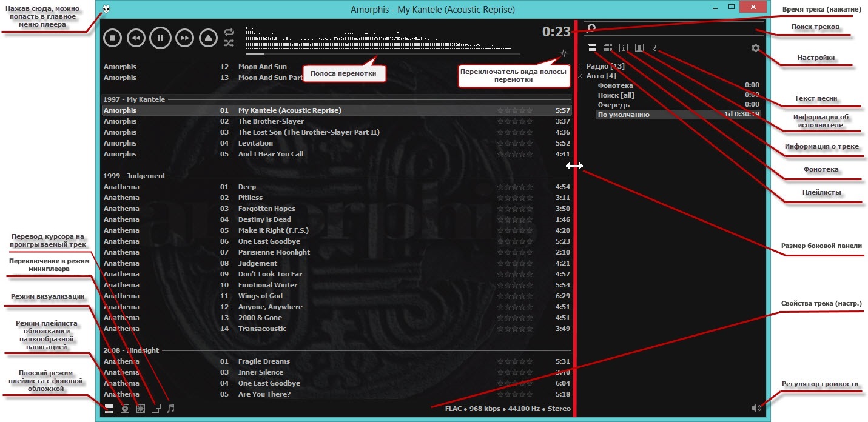Screen dimensions: 868x422
Task: Select track The Brother-Slayer
Action: pyautogui.click(x=337, y=121)
